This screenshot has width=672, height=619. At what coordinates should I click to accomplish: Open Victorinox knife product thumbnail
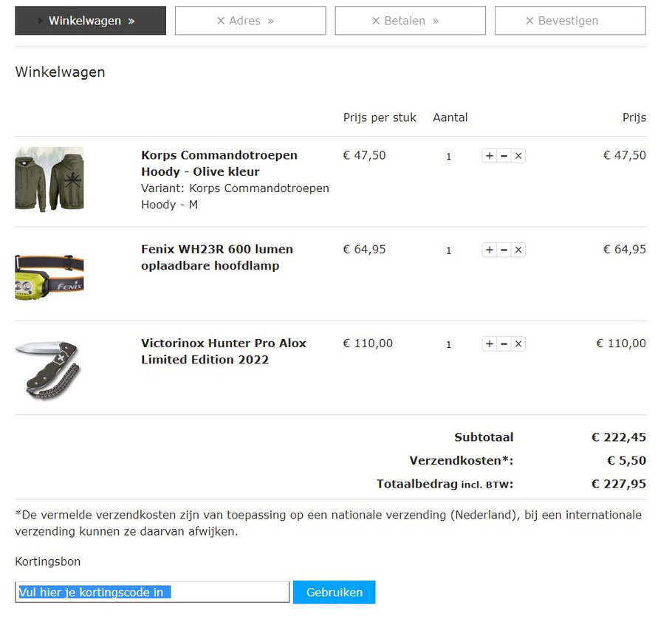[48, 370]
